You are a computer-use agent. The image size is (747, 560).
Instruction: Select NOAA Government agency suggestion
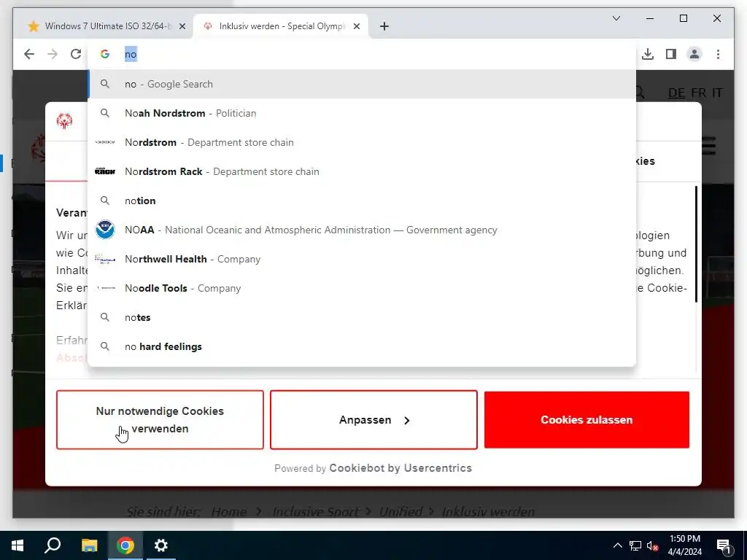click(362, 230)
